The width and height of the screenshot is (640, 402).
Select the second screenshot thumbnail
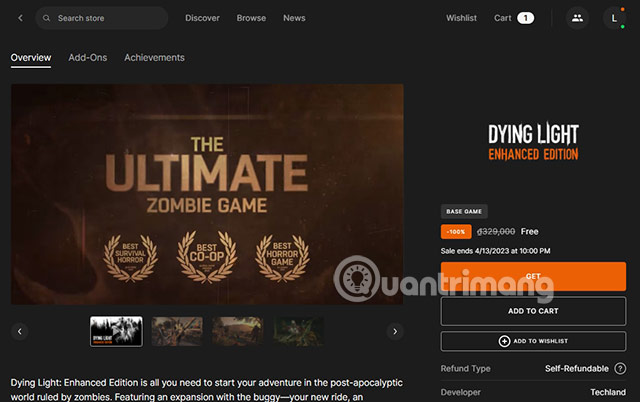(177, 331)
